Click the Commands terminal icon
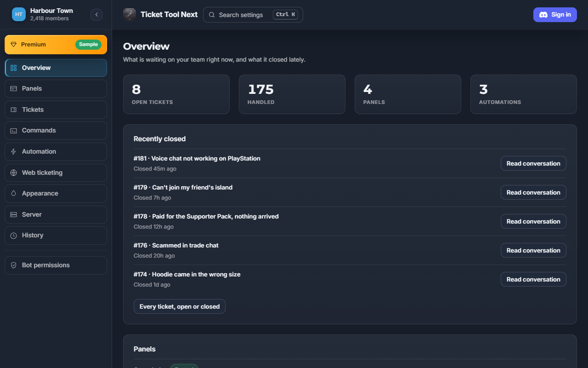 13,131
